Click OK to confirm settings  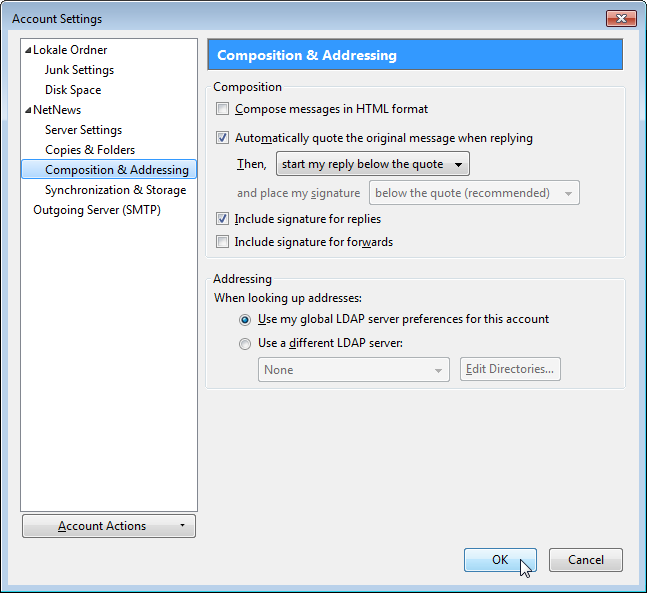point(500,560)
